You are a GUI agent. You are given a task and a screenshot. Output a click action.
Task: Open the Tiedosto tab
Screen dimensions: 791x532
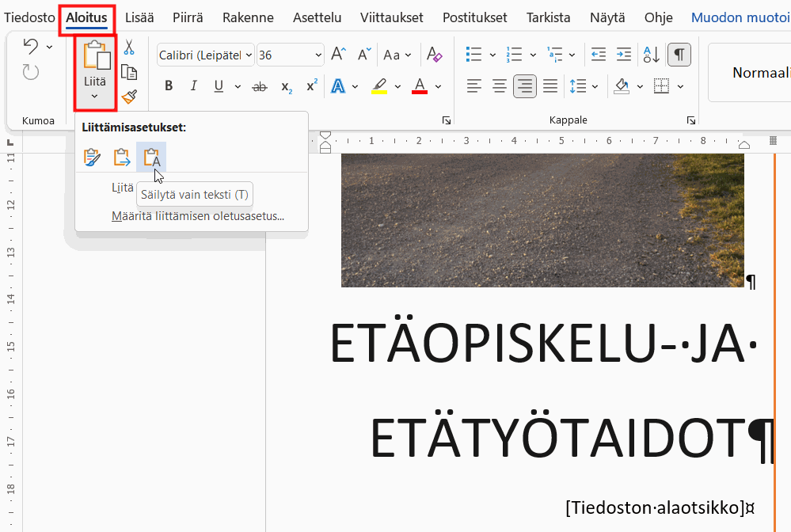[29, 17]
